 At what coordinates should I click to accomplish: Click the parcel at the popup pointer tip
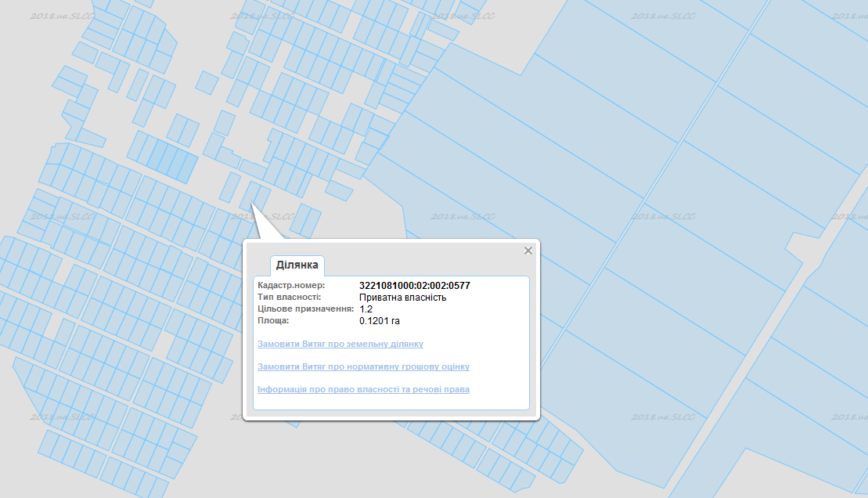(250, 194)
